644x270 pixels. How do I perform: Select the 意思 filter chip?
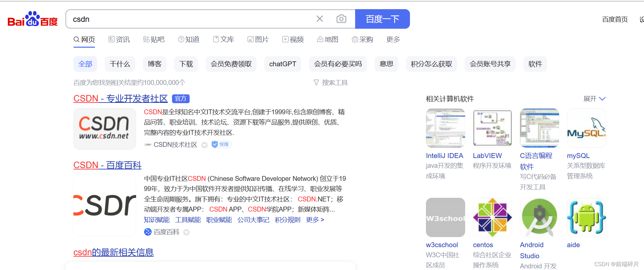click(386, 64)
